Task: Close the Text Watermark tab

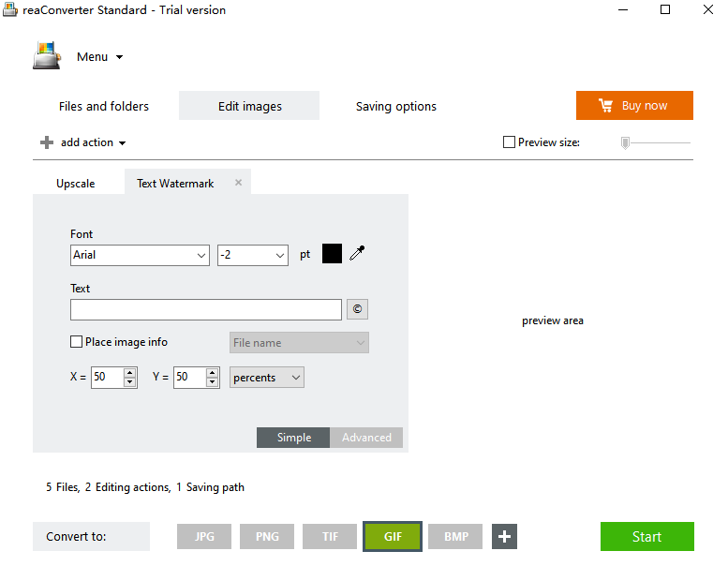Action: tap(238, 183)
